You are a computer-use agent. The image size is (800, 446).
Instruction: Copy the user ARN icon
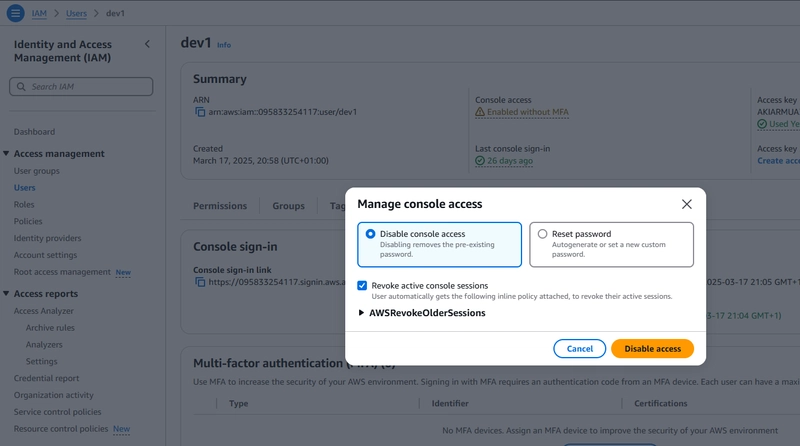(x=200, y=112)
